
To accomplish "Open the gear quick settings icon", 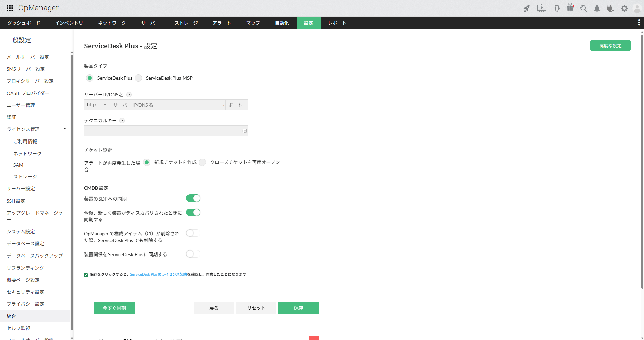I will (624, 8).
